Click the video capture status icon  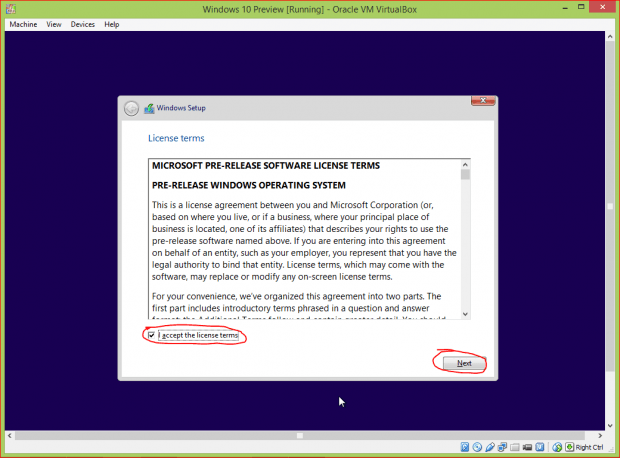click(527, 447)
